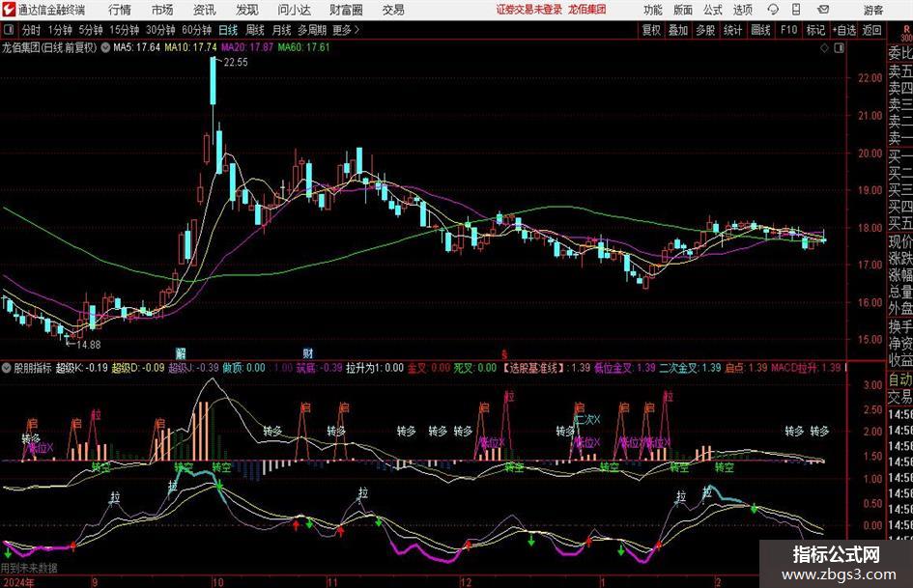
Task: Switch to the 60分钟 period
Action: (196, 30)
